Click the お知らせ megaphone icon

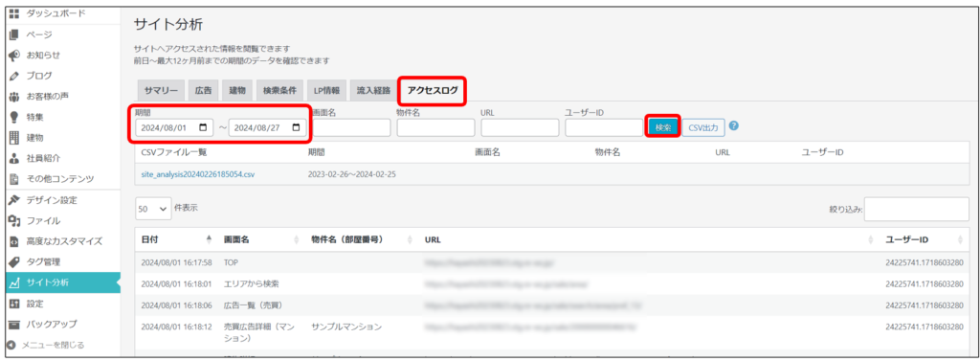(13, 55)
